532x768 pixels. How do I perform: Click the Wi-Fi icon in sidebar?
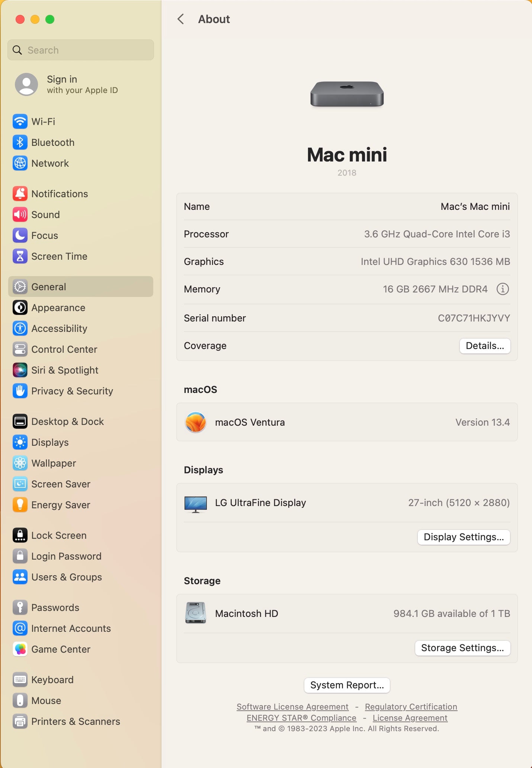tap(20, 121)
